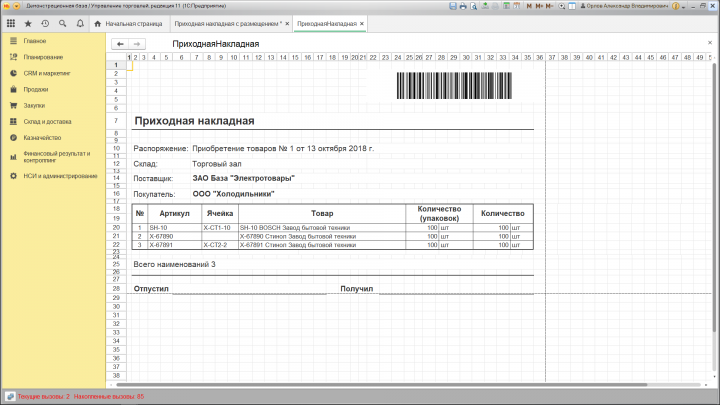
Task: Open the main menu dropdown in the title bar
Action: click(x=17, y=6)
